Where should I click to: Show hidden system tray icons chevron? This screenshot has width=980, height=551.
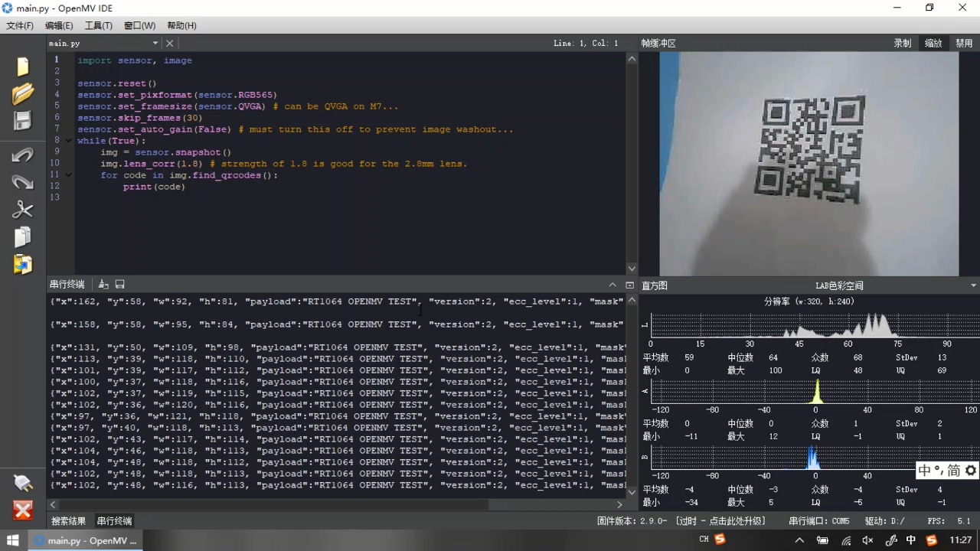coord(799,540)
